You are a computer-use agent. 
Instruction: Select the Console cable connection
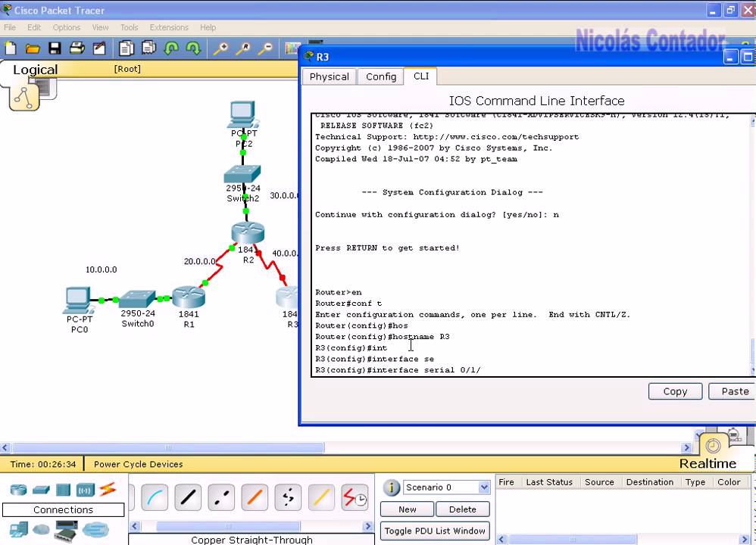pos(155,497)
